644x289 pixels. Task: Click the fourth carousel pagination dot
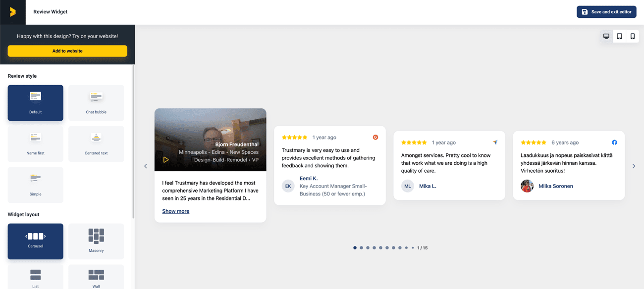[374, 248]
